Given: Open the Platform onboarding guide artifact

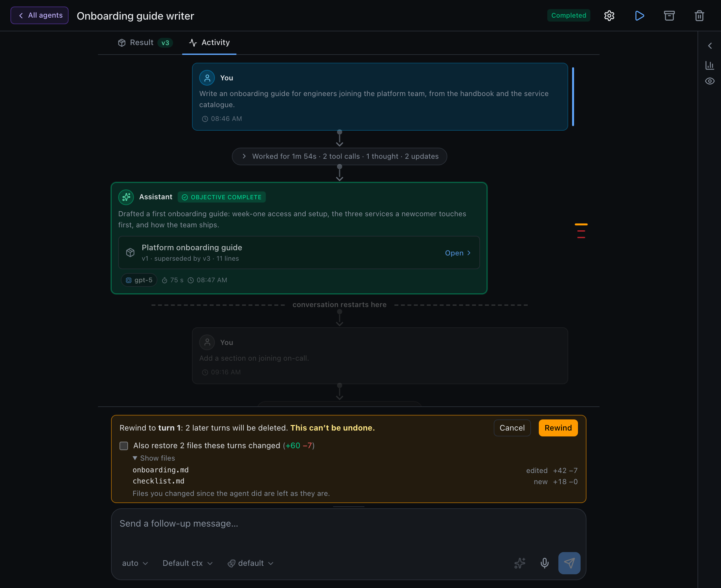Looking at the screenshot, I should click(458, 253).
